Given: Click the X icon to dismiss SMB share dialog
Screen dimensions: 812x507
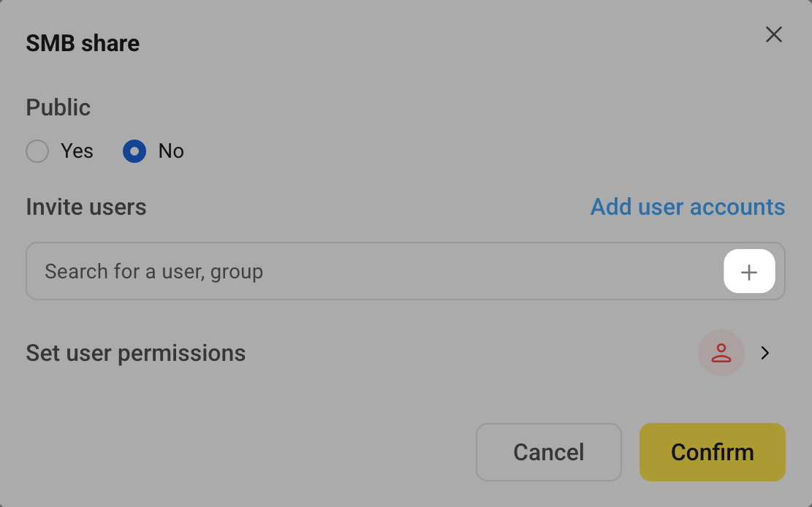Looking at the screenshot, I should pos(774,34).
